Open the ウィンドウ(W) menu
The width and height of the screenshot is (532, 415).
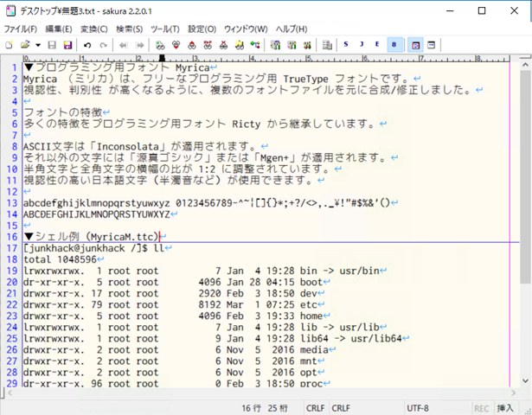246,29
